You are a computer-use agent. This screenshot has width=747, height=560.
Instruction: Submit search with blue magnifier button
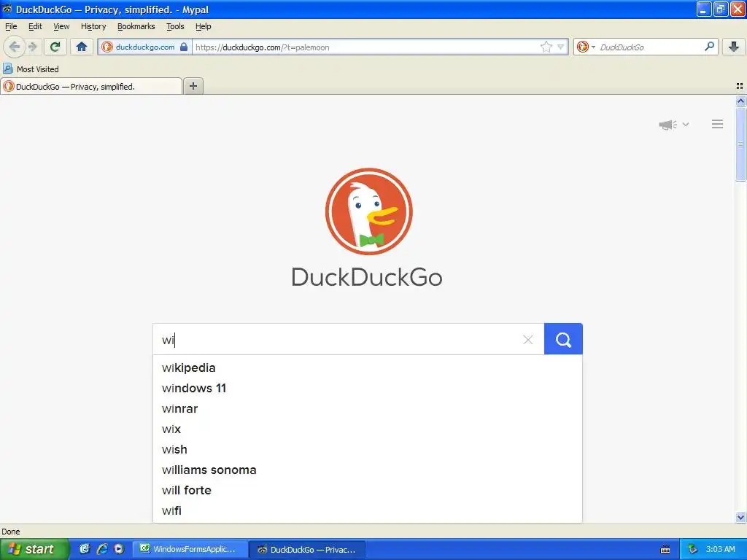563,339
